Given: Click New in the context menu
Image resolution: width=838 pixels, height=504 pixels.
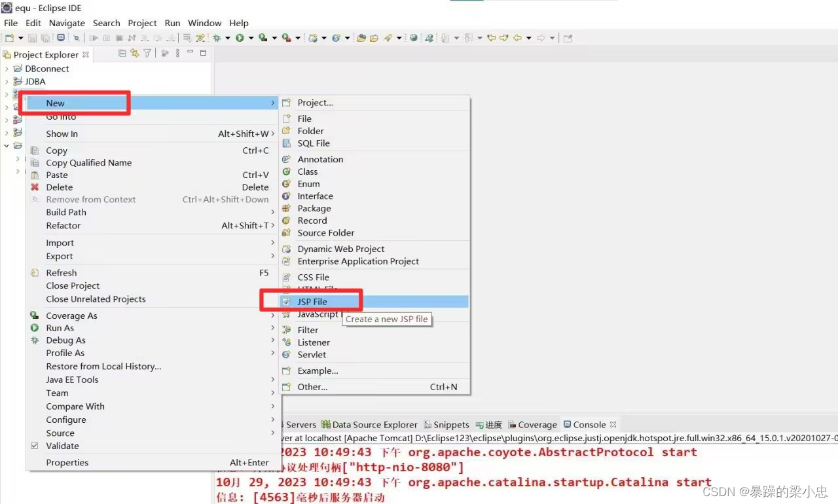Looking at the screenshot, I should point(153,103).
